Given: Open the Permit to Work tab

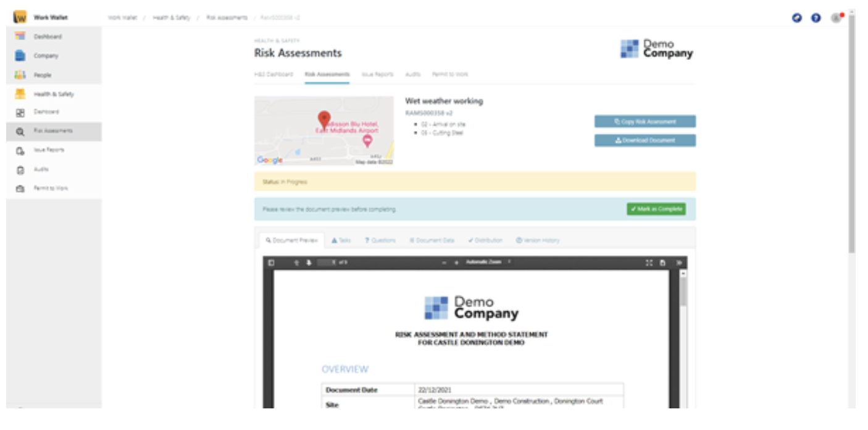Looking at the screenshot, I should [450, 74].
